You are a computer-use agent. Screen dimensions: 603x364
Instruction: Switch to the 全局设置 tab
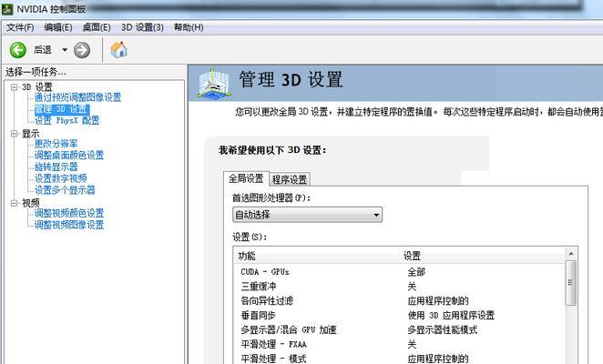tap(246, 178)
